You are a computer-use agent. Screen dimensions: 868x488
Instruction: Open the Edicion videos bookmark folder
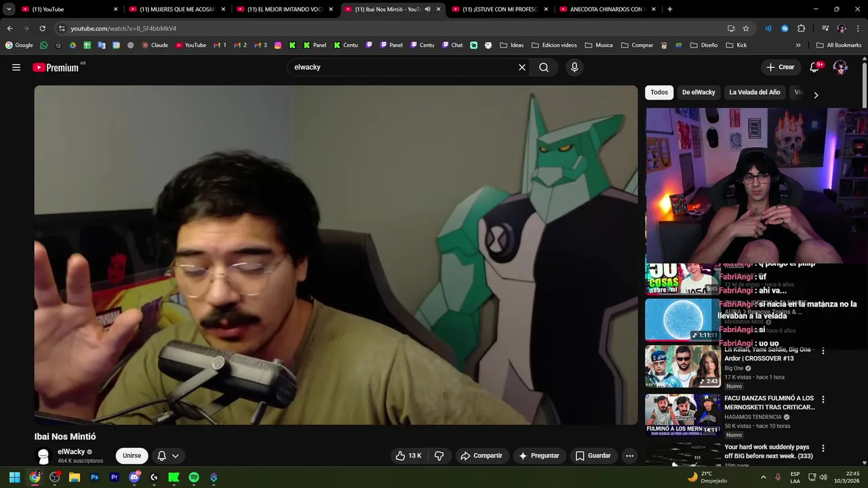pos(554,45)
